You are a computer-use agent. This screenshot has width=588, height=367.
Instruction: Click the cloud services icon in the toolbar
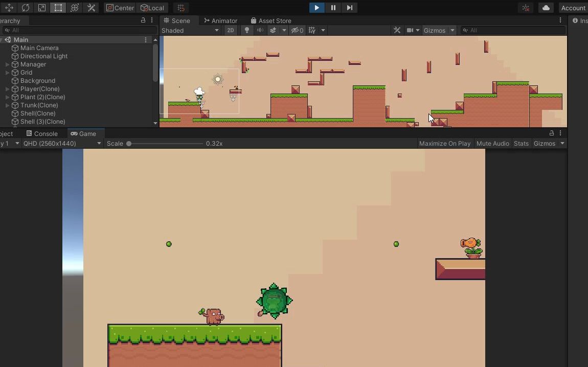tap(546, 8)
